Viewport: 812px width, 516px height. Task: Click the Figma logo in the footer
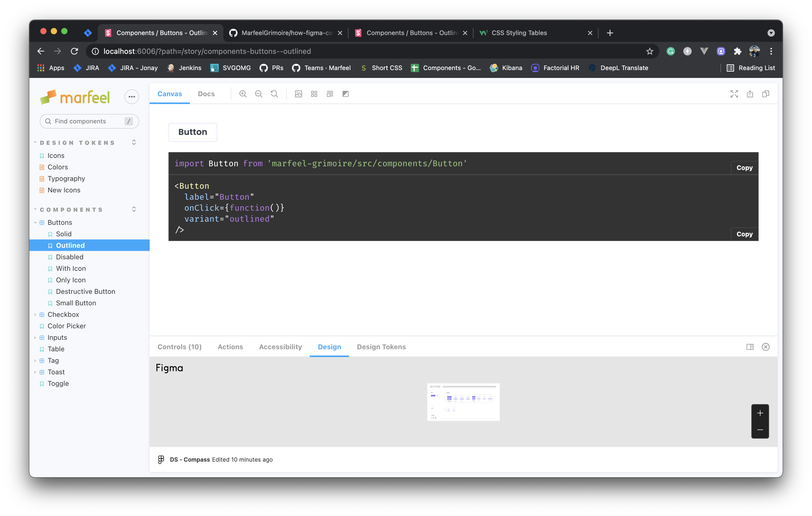pyautogui.click(x=161, y=459)
